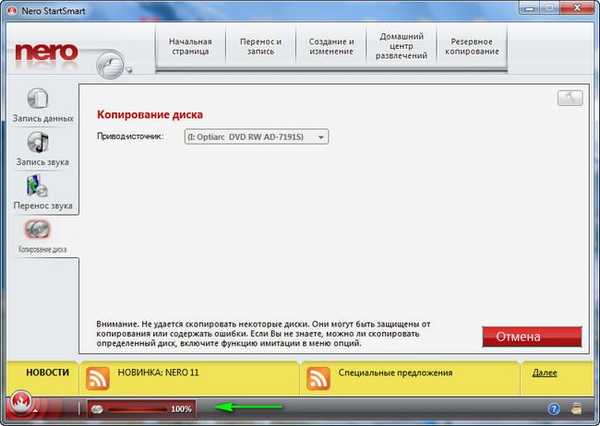Close the Nero StartSmart window

(x=578, y=8)
